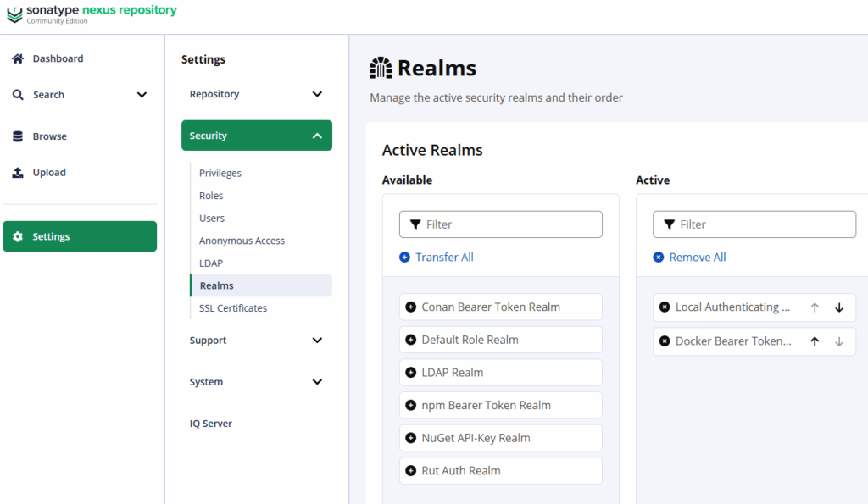The image size is (868, 504).
Task: Focus the Available realms Filter field
Action: pos(510,224)
